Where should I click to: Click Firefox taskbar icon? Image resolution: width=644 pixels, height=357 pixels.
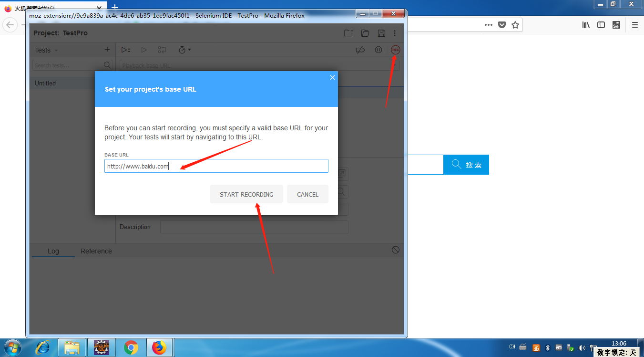tap(160, 348)
